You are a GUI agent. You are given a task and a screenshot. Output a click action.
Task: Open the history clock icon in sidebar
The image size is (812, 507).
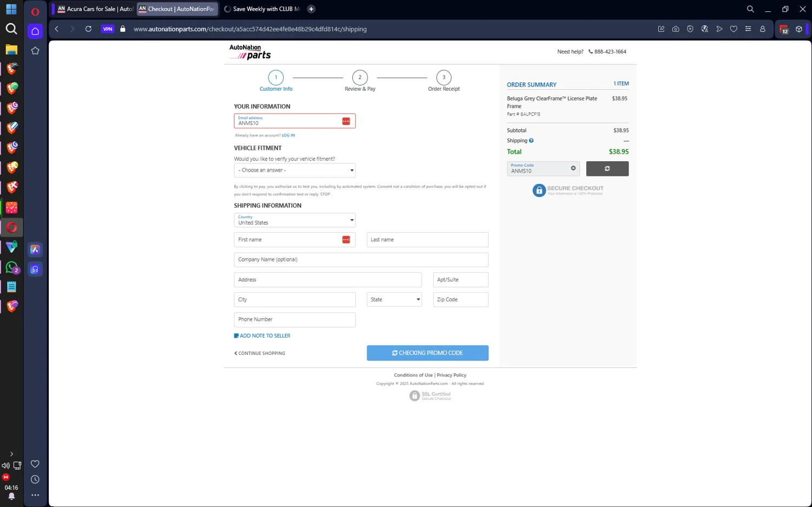(35, 479)
